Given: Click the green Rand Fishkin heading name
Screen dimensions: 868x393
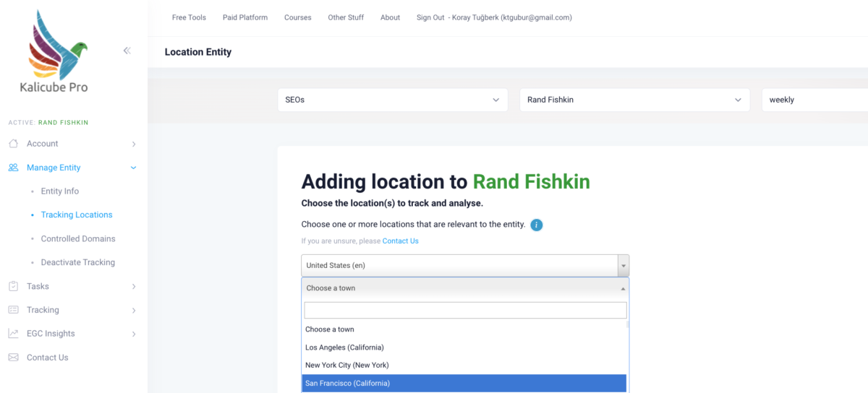Looking at the screenshot, I should 532,181.
